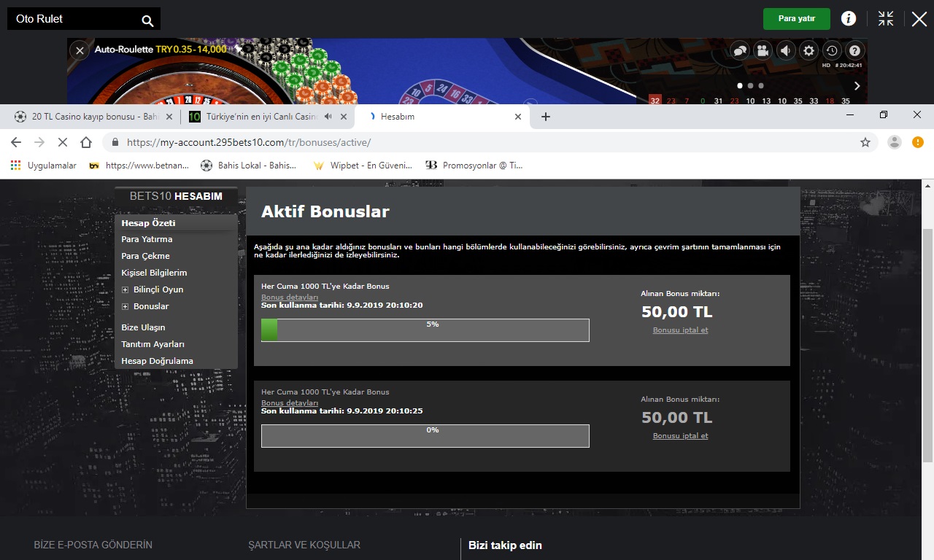
Task: Bookmark this page with star icon
Action: pyautogui.click(x=865, y=142)
